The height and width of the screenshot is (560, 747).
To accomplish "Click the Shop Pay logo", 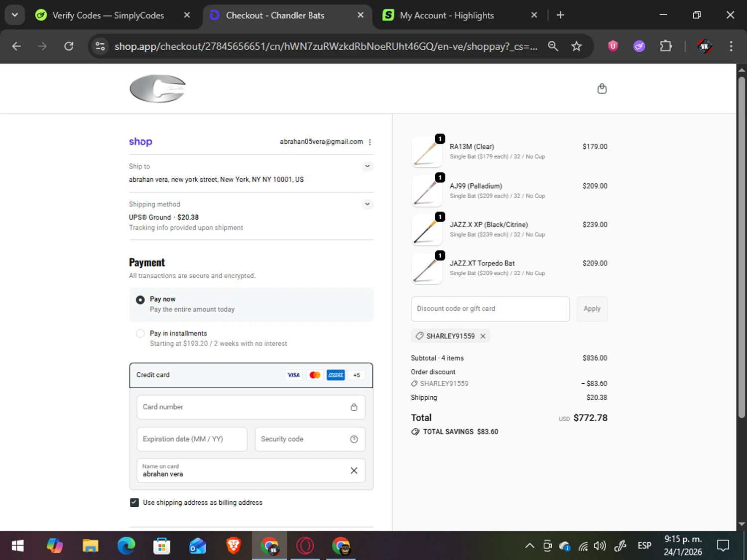I will (x=140, y=142).
